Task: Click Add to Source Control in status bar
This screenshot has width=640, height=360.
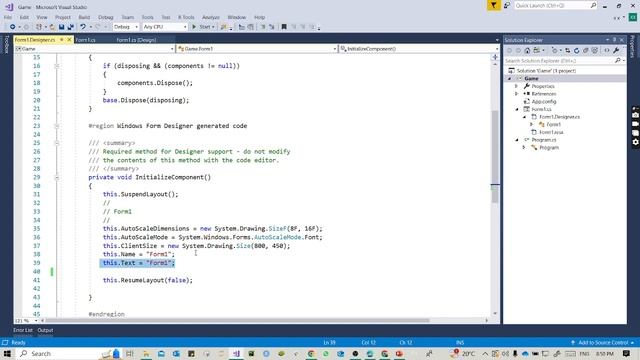Action: (602, 342)
